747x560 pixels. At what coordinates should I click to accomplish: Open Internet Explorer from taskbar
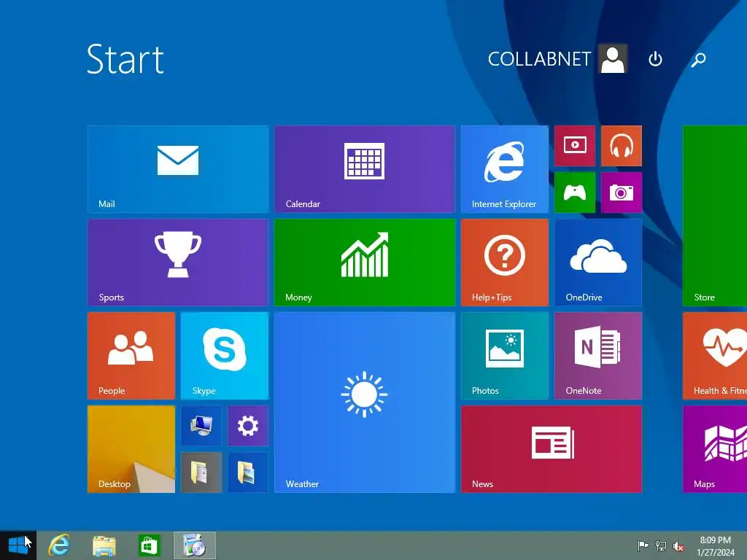tap(59, 545)
